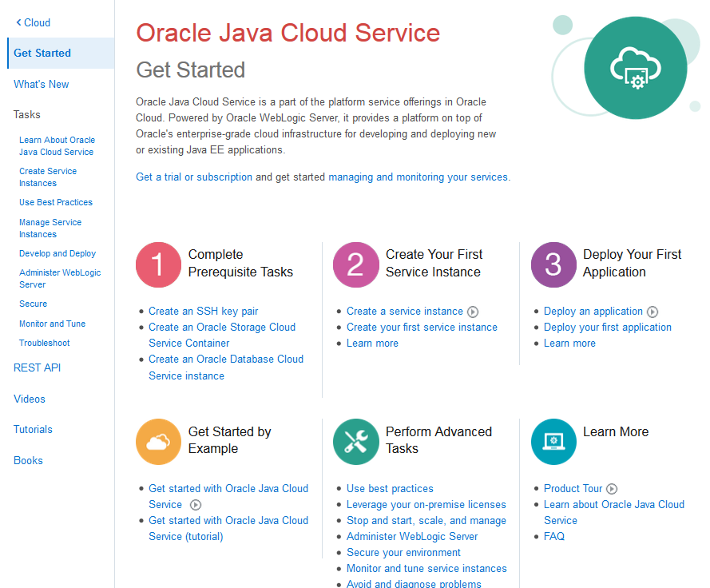
Task: Open the FAQ link under Learn More
Action: (x=554, y=536)
